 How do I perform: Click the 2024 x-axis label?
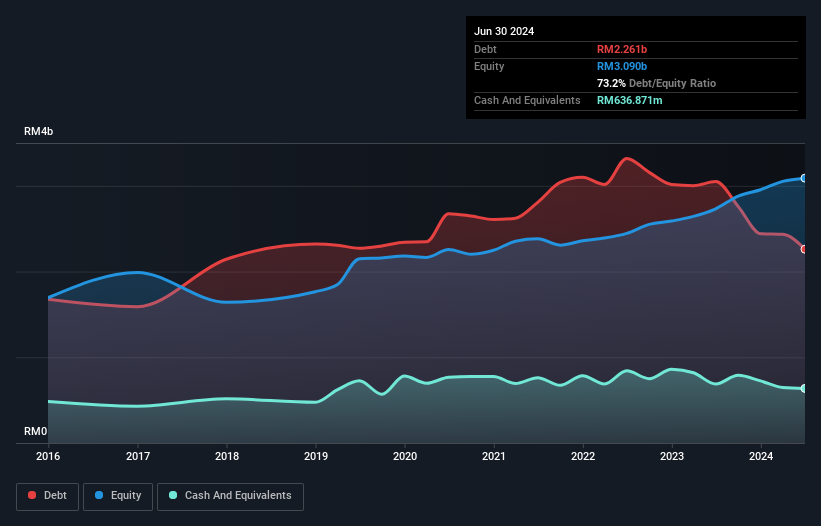(761, 456)
